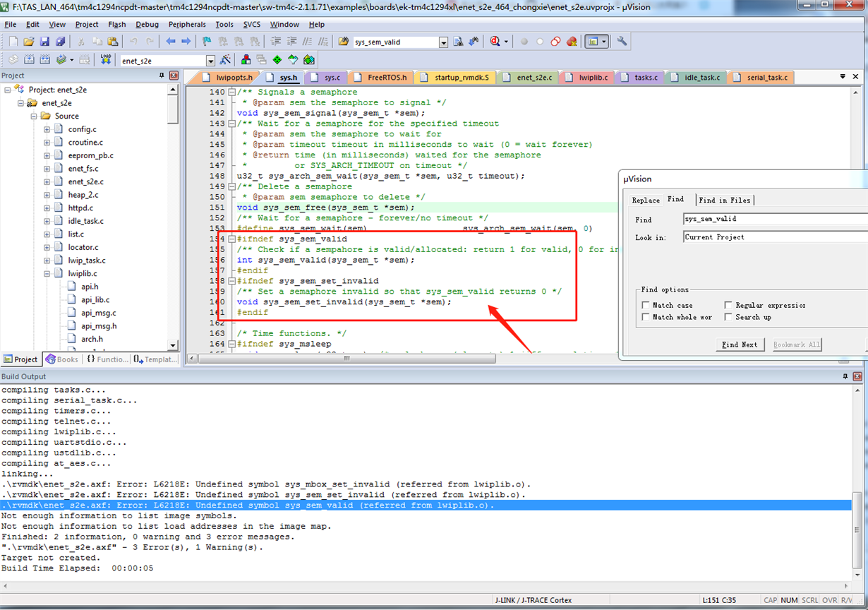Expand the httpd.c tree node
Viewport: 868px width, 610px height.
(x=47, y=208)
